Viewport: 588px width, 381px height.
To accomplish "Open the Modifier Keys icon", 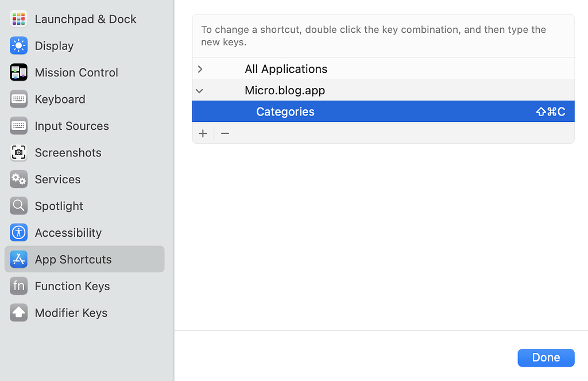I will pos(18,313).
